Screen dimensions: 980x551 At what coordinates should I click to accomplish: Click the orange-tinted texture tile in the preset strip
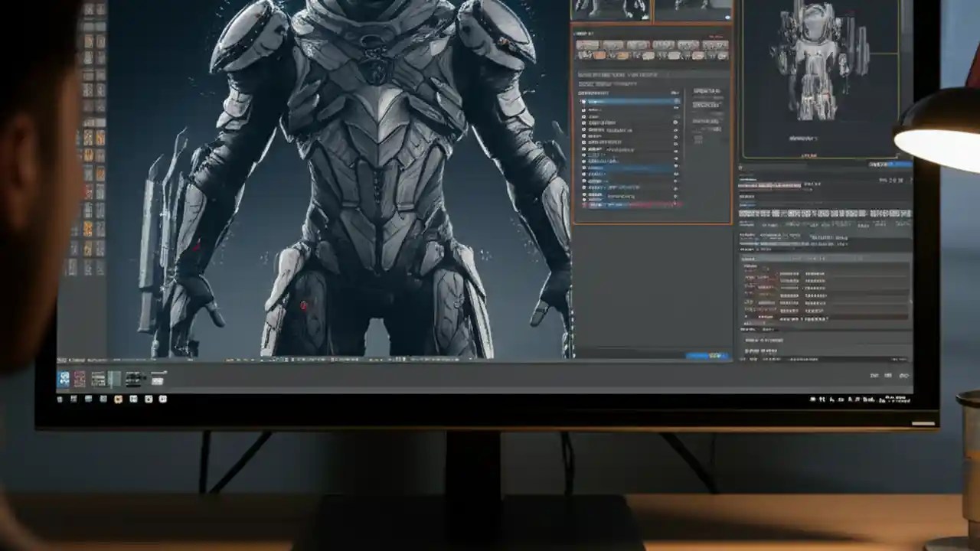coord(600,56)
